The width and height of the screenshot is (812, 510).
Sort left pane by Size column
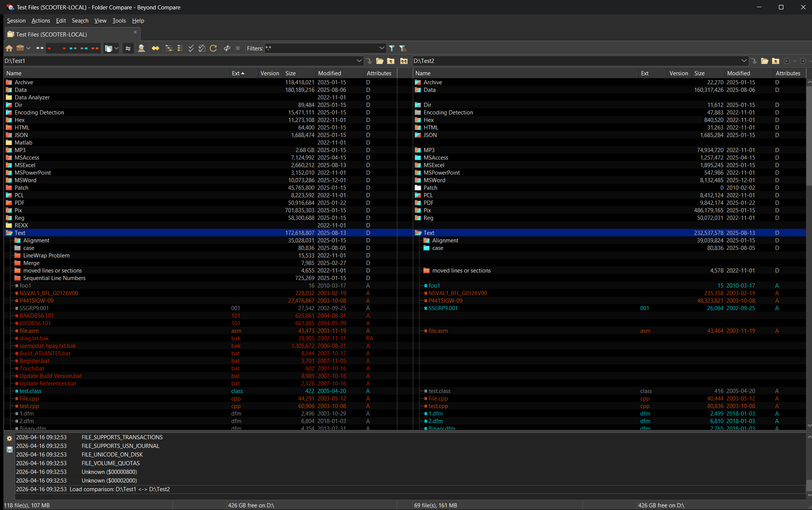pyautogui.click(x=299, y=73)
